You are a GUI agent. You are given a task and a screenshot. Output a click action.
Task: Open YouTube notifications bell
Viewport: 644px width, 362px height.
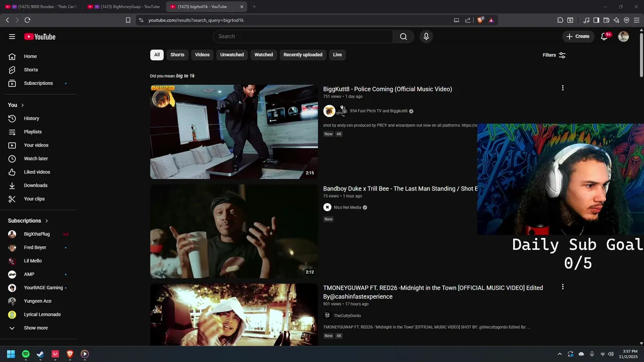(x=604, y=36)
